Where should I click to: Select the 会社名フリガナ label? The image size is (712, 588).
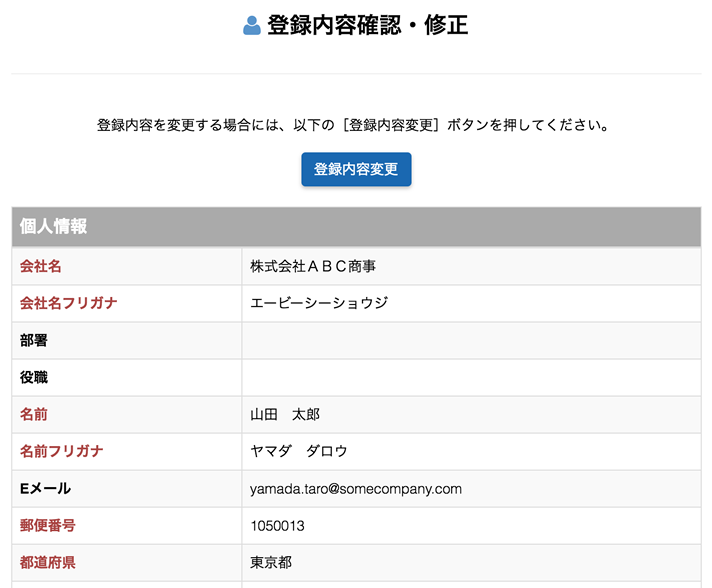click(69, 303)
